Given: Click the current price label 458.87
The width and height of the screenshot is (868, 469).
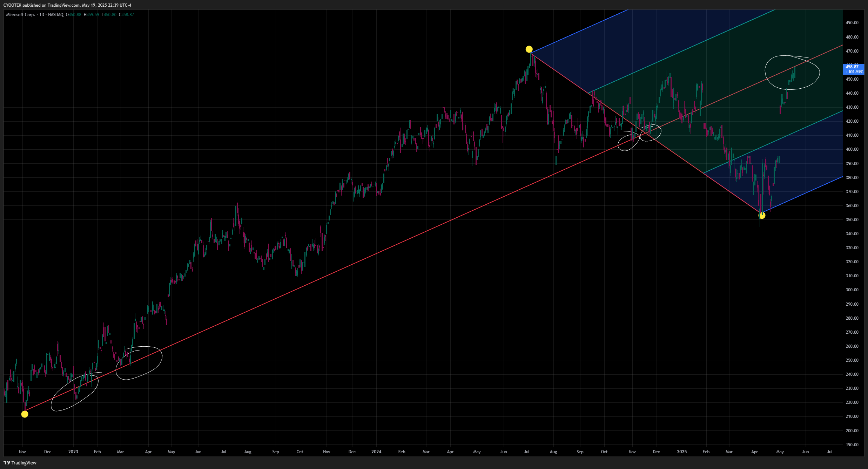Looking at the screenshot, I should (x=853, y=69).
